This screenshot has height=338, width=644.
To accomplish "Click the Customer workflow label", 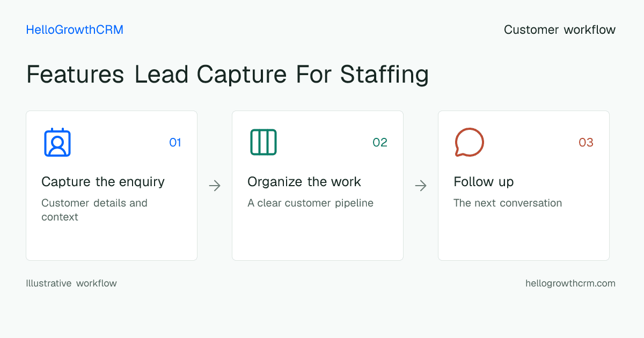I will pos(560,30).
